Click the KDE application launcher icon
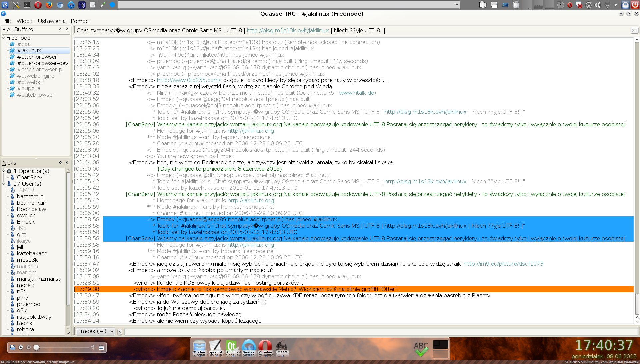Viewport: 640px width, 364px height. point(5,5)
